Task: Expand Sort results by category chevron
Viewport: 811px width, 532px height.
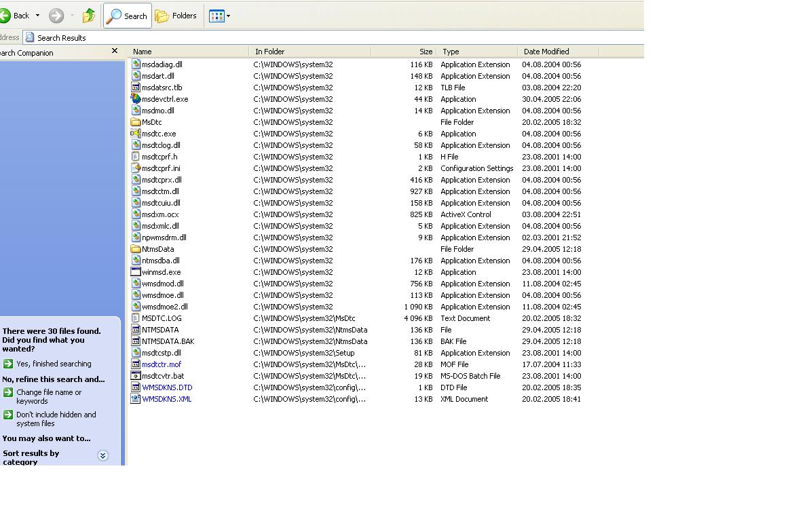Action: 103,455
